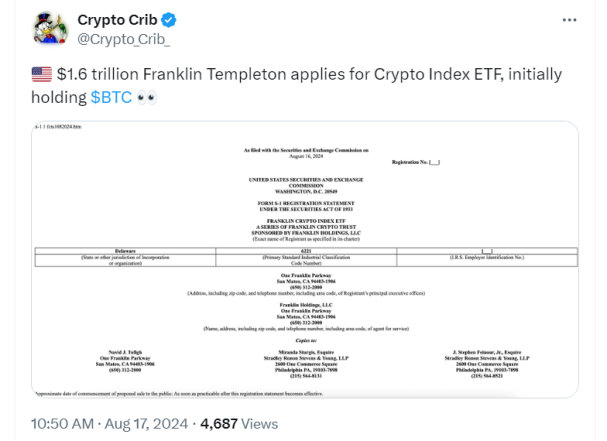This screenshot has height=441, width=607.
Task: Click the Franklin Crypto Index ETF heading in image
Action: click(x=306, y=221)
